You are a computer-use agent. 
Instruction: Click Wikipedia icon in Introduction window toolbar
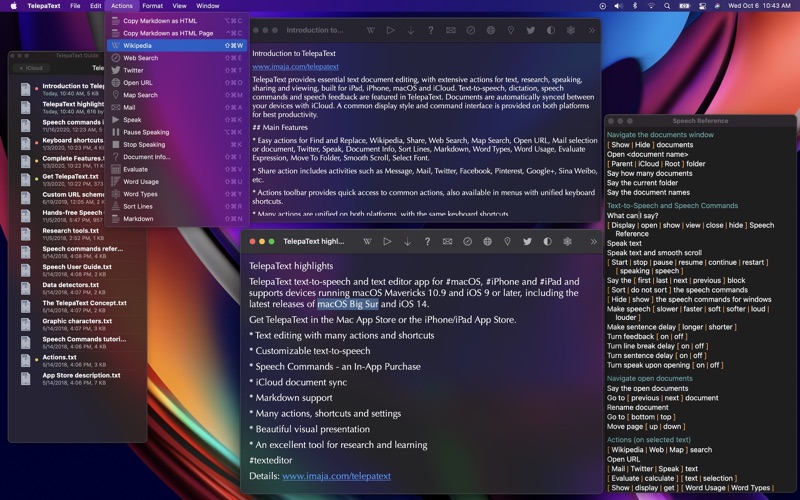click(x=370, y=30)
